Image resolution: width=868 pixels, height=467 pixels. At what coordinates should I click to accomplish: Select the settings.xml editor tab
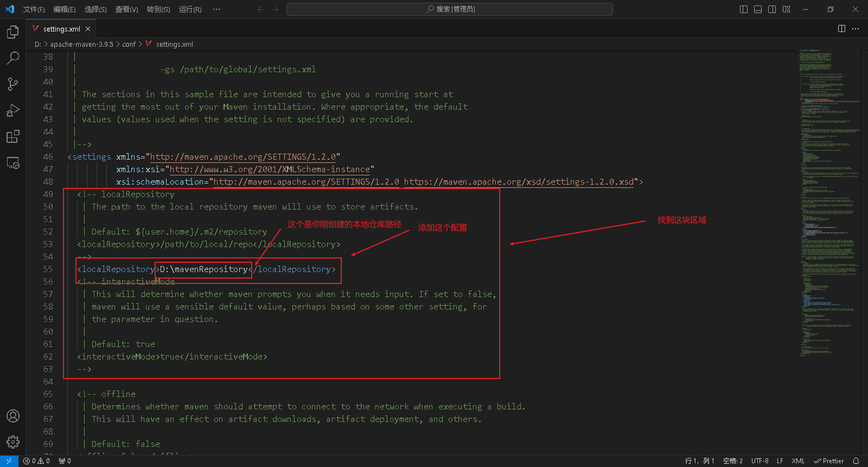point(61,29)
